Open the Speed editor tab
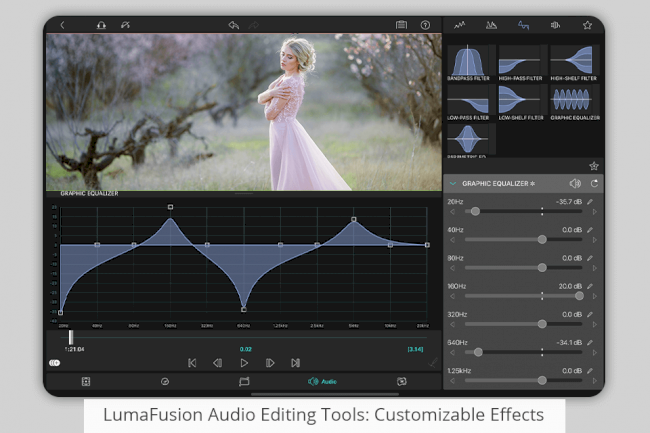This screenshot has width=650, height=433. tap(165, 382)
